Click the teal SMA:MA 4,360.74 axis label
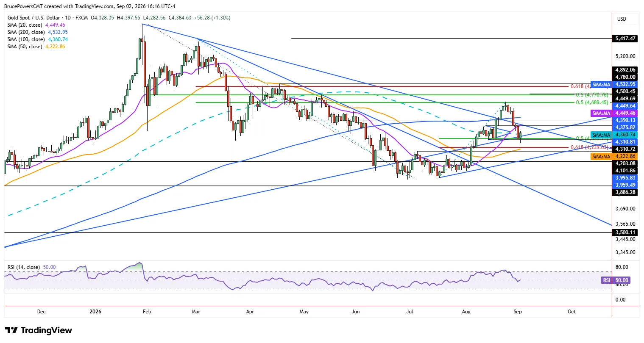 (x=613, y=135)
